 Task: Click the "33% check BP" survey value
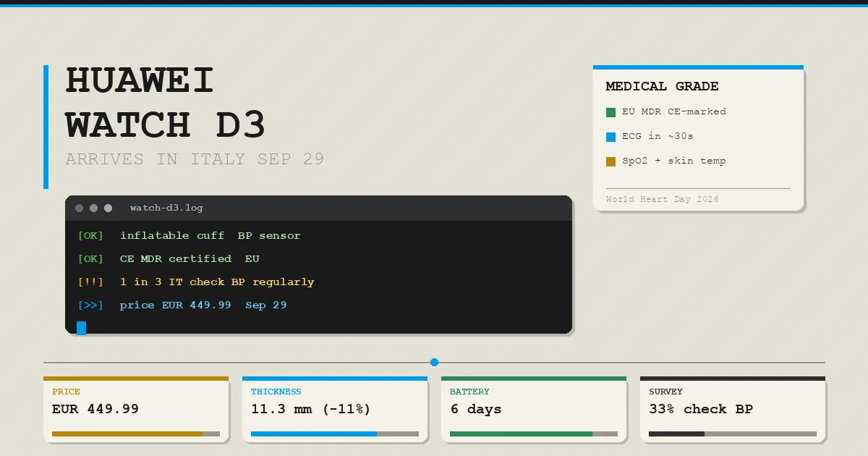pyautogui.click(x=701, y=410)
